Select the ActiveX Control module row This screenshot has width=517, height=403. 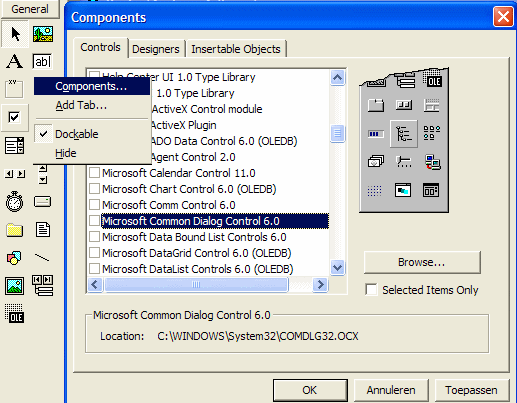coord(207,109)
